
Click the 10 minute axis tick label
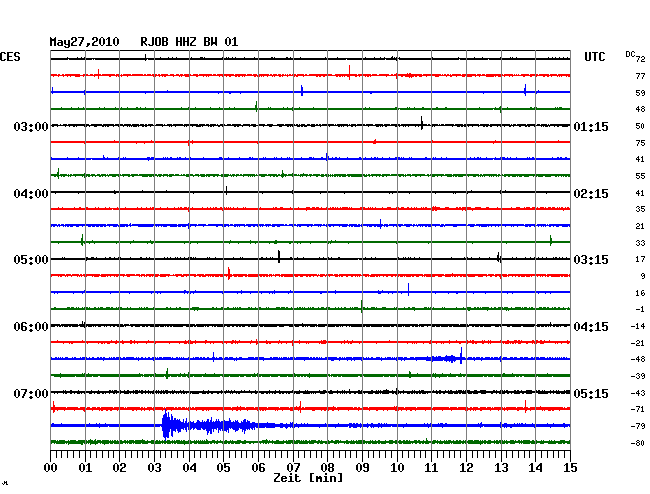[x=397, y=468]
